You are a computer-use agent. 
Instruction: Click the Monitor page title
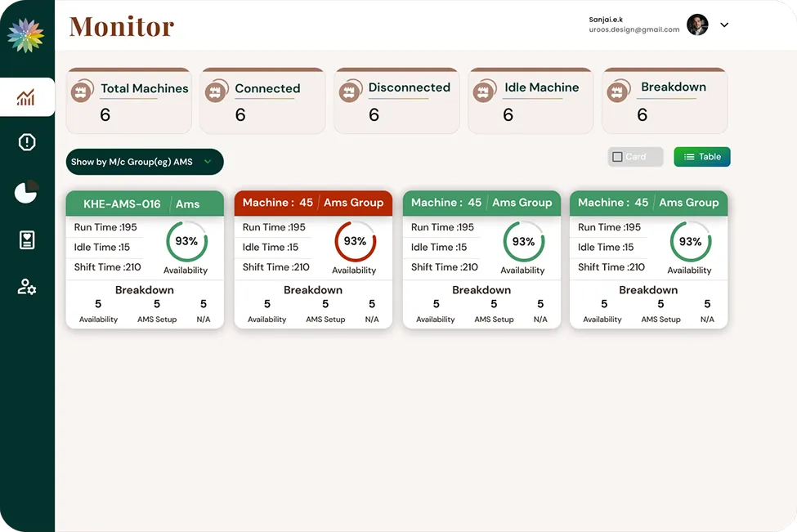121,26
